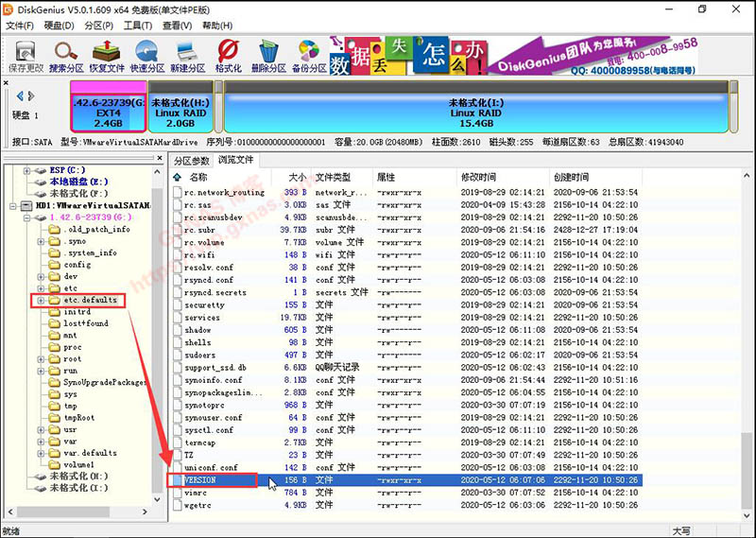Open the 备份分区 backup partition tool
Image resolution: width=756 pixels, height=538 pixels.
coord(309,56)
